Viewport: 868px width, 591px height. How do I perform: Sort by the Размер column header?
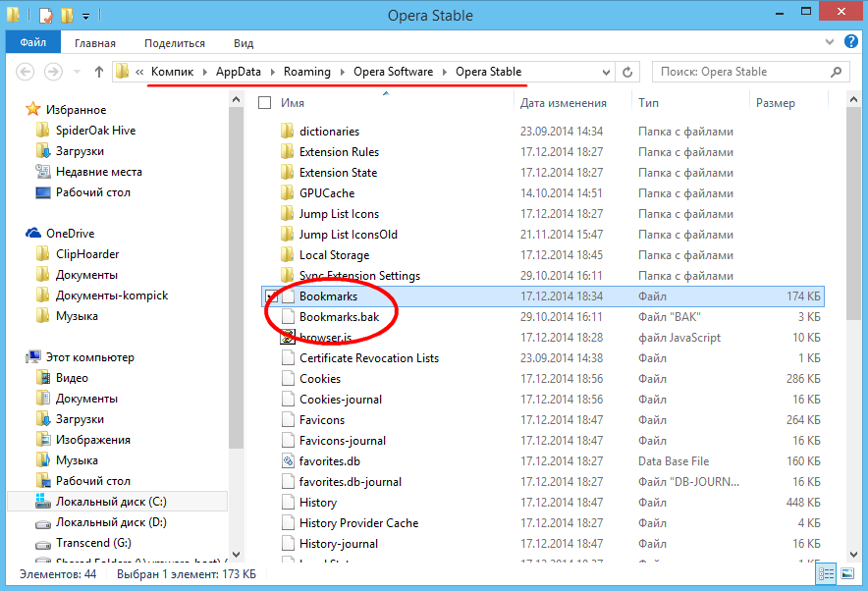click(x=776, y=103)
